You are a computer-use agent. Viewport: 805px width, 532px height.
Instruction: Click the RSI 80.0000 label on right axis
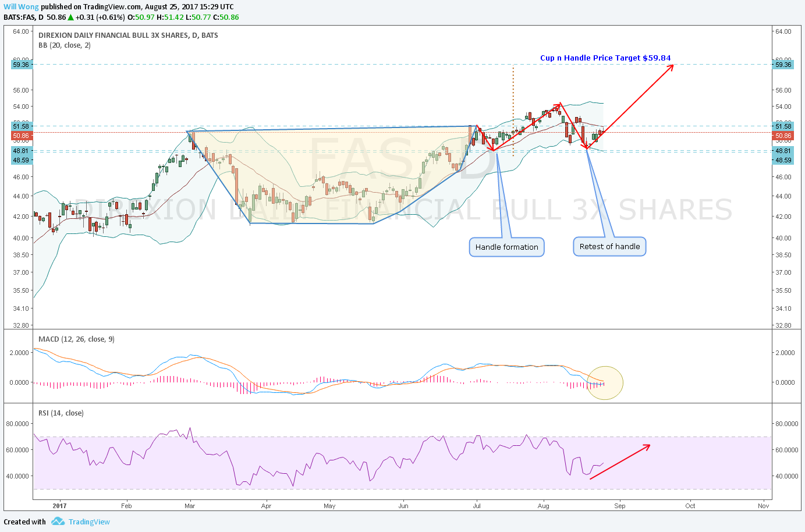[x=786, y=424]
